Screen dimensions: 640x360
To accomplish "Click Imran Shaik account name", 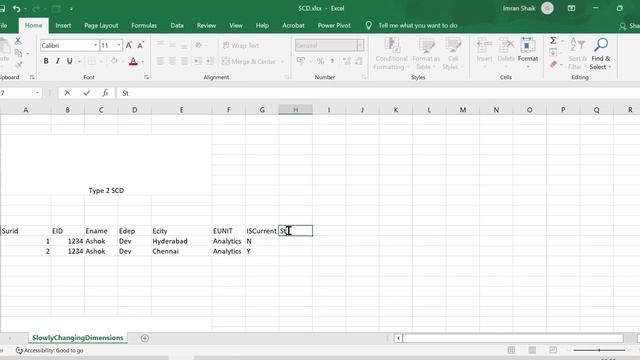I will 518,8.
